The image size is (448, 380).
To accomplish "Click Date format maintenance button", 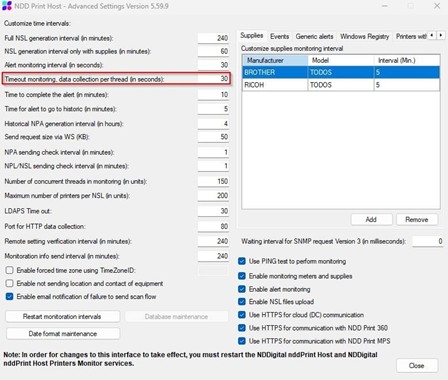I will pyautogui.click(x=63, y=333).
